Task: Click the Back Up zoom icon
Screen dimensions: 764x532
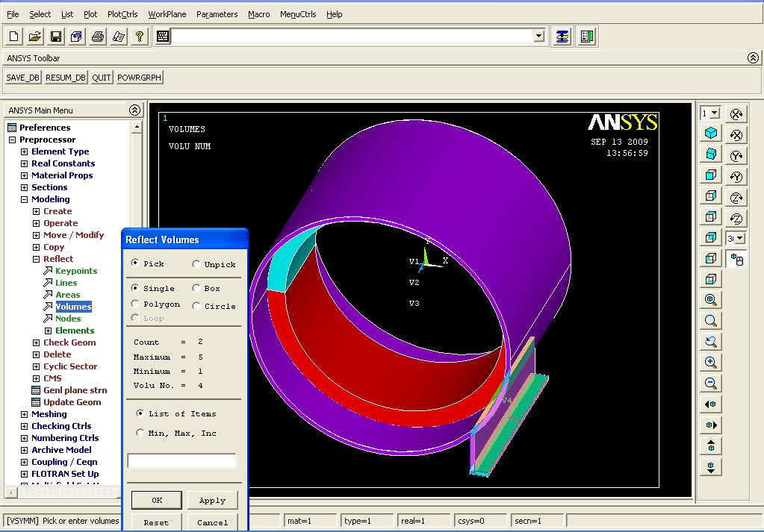Action: (x=711, y=341)
